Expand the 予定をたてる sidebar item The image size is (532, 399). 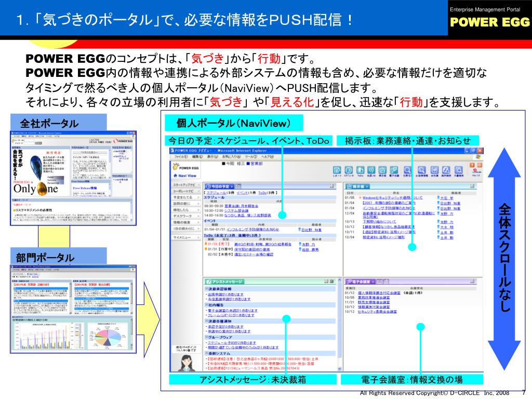(187, 197)
